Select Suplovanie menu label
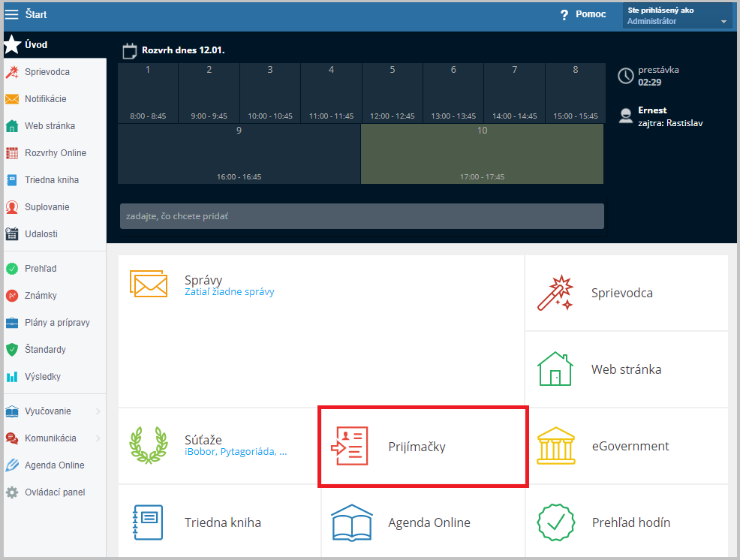This screenshot has width=740, height=560. click(47, 207)
